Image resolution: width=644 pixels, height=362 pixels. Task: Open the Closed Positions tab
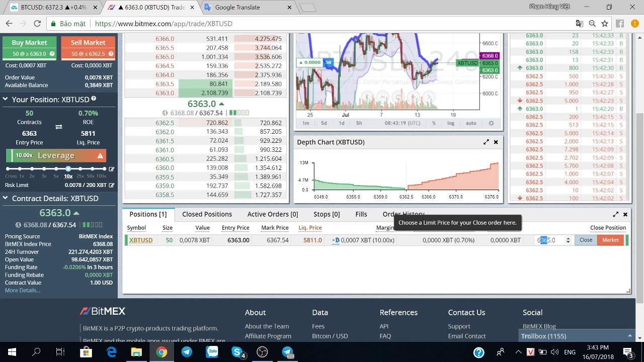pyautogui.click(x=207, y=214)
